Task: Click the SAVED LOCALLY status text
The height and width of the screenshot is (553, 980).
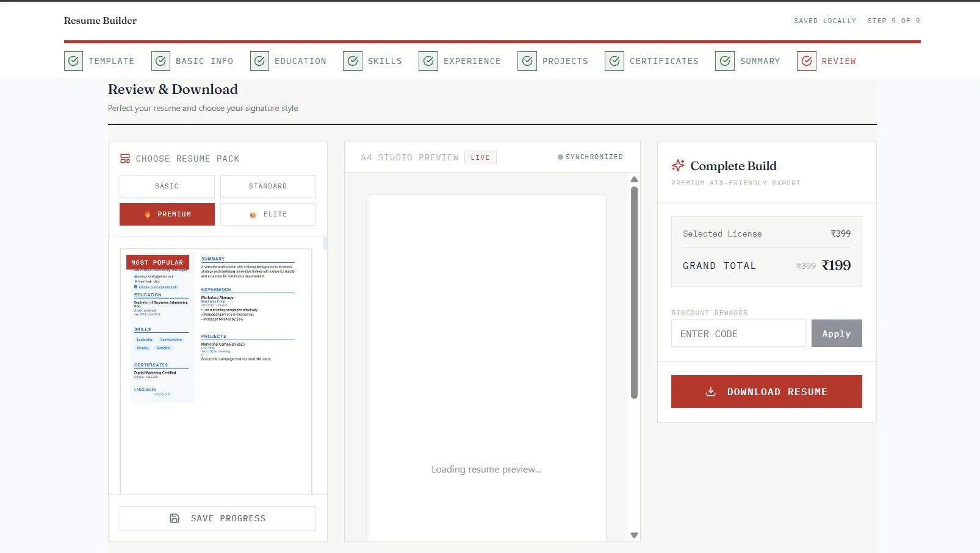Action: pos(825,21)
